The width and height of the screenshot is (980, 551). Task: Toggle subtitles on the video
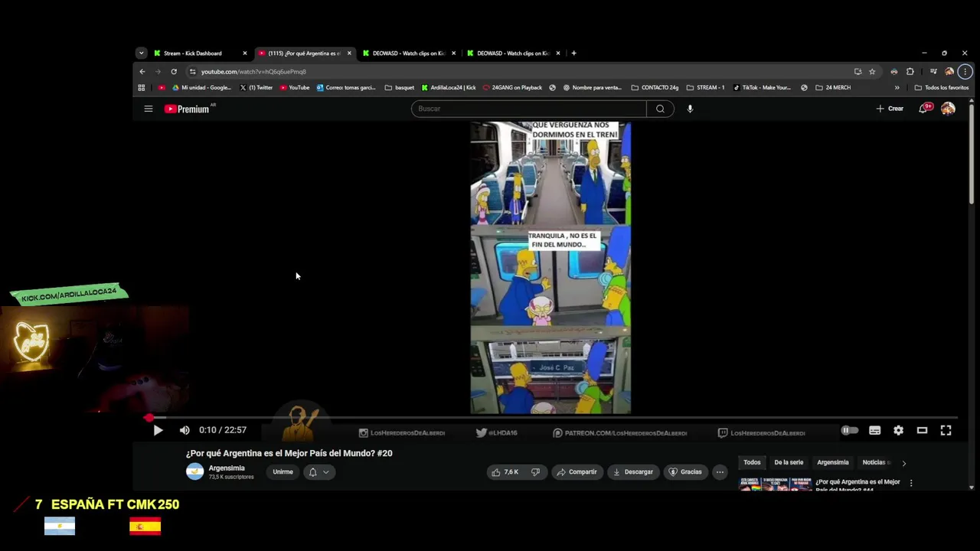(x=874, y=430)
